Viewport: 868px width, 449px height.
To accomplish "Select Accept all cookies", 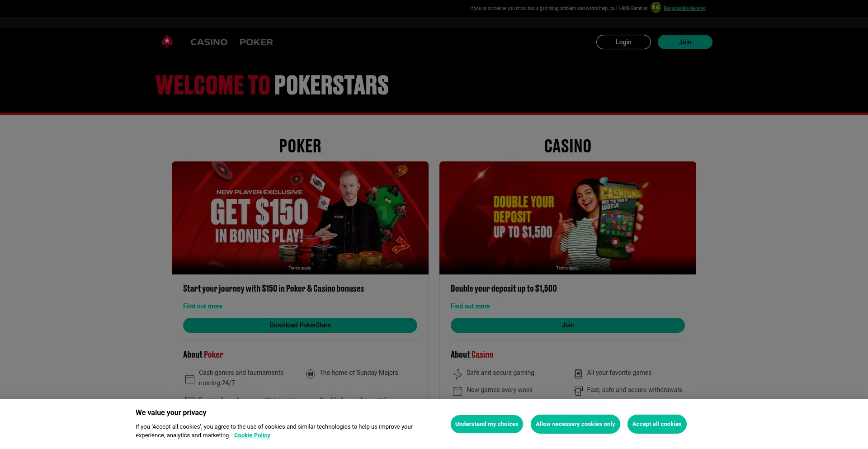I will coord(657,424).
